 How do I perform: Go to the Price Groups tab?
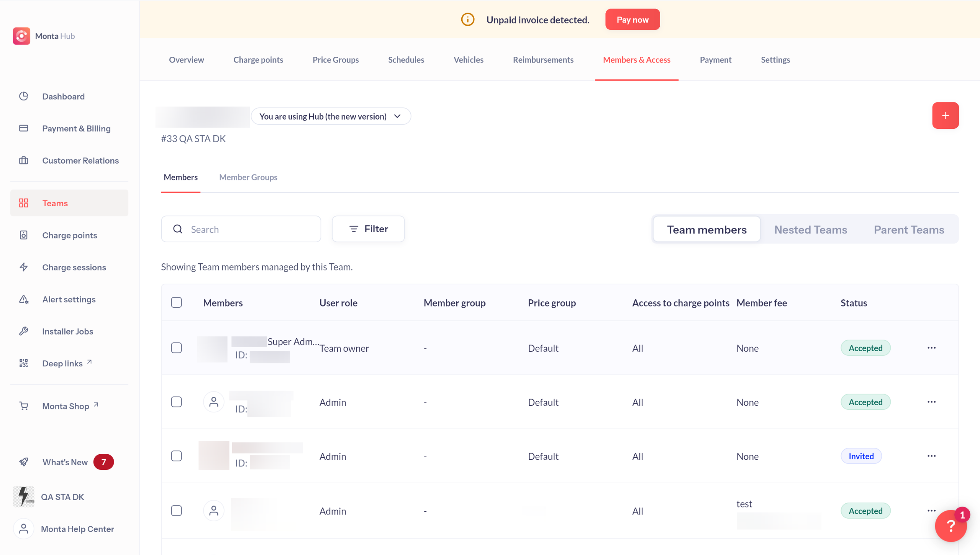point(335,60)
